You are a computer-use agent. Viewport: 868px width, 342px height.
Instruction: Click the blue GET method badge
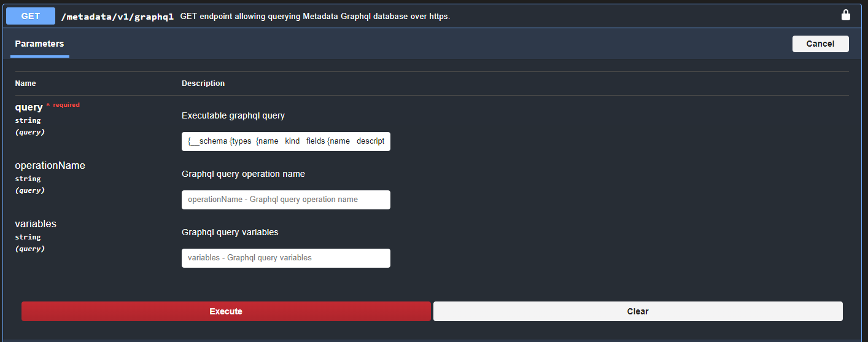pyautogui.click(x=31, y=16)
